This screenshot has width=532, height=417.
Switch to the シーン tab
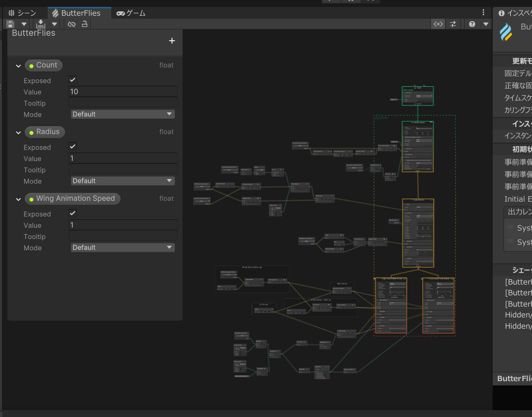[23, 13]
